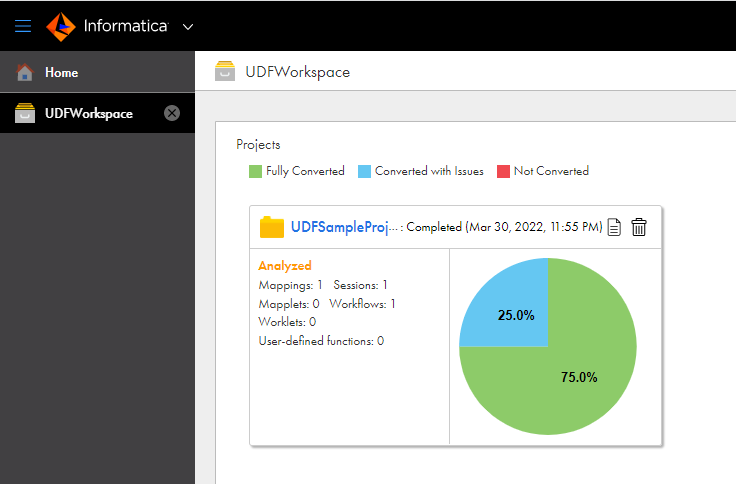
Task: Click the Completed status timestamp text
Action: (504, 227)
